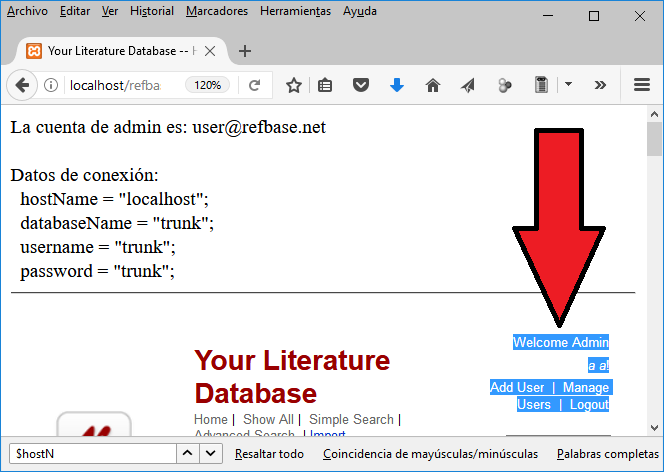Save page to Pocket icon
The image size is (664, 472).
(x=361, y=85)
